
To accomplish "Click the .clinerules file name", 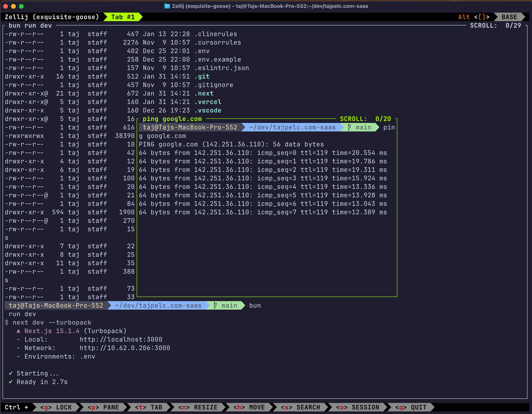I will point(216,34).
